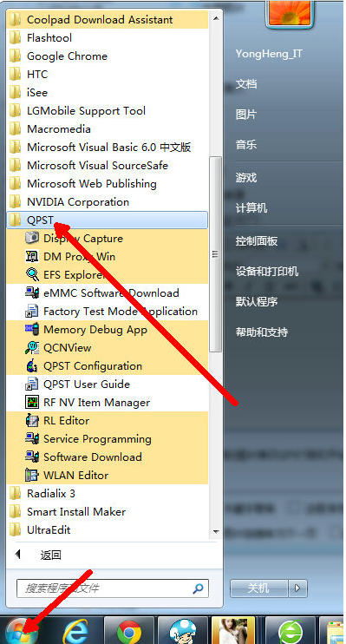Image resolution: width=346 pixels, height=644 pixels.
Task: Launch RF NV Item Manager icon
Action: tap(31, 402)
